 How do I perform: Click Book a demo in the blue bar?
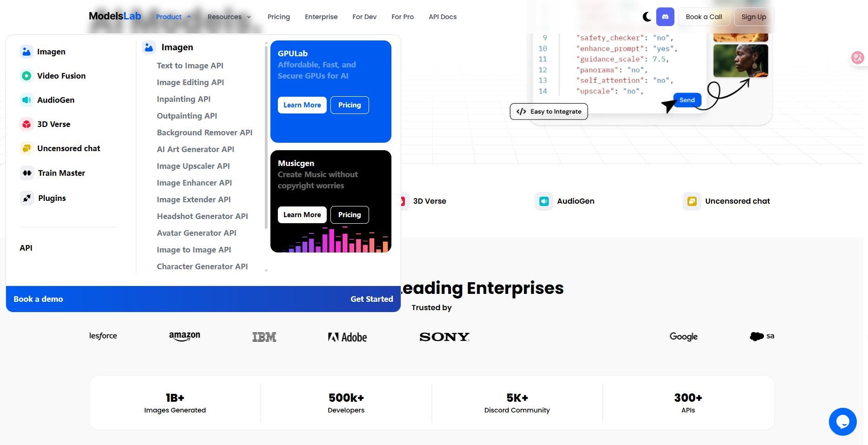click(x=38, y=299)
